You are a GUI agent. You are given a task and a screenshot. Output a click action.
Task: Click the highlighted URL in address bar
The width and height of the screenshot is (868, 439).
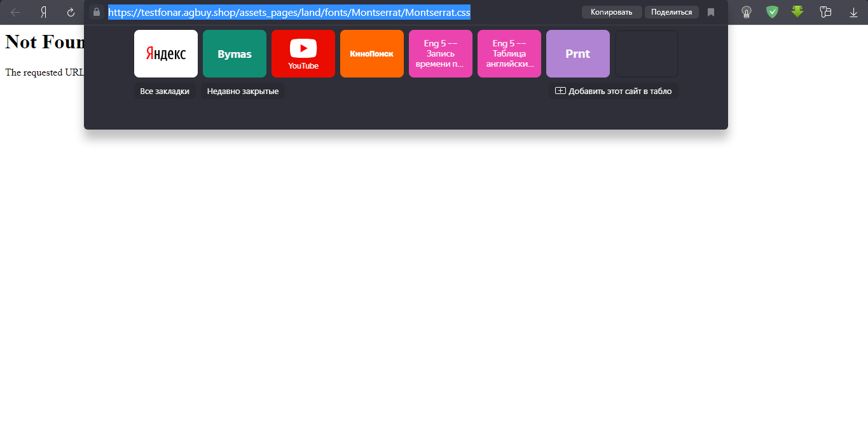click(x=289, y=13)
